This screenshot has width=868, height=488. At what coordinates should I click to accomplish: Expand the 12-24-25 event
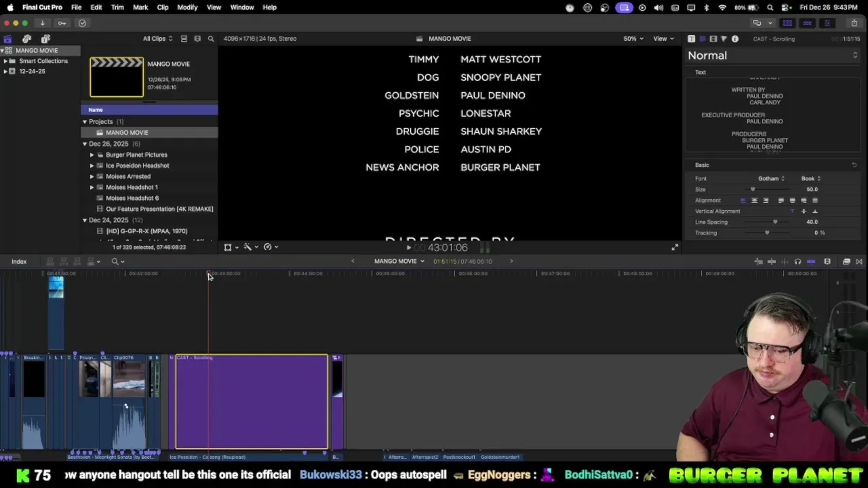click(x=5, y=71)
